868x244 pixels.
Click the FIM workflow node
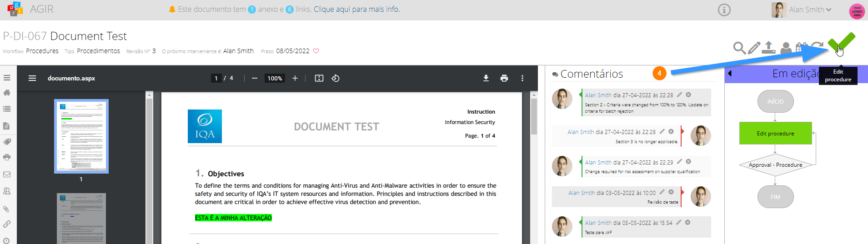pos(775,197)
